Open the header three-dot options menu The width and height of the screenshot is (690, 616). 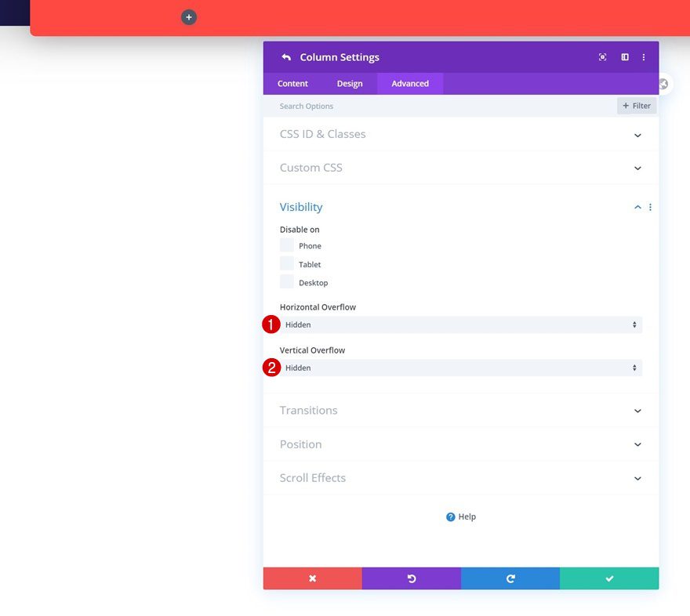click(x=644, y=57)
